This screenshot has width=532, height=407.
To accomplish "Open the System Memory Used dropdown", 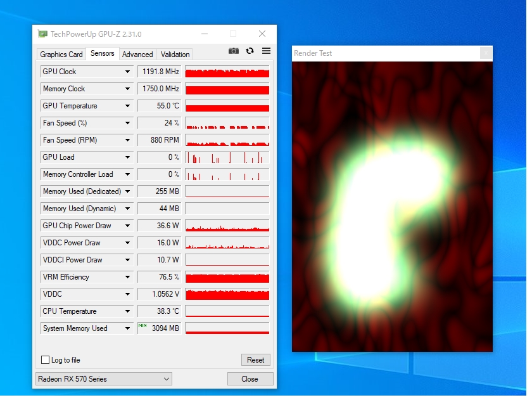I will pyautogui.click(x=127, y=328).
